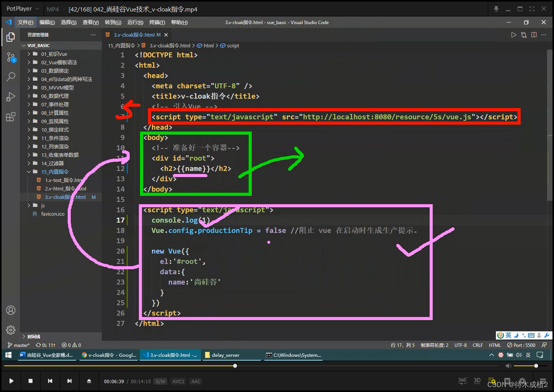Open the Explorer view in the activity bar

[11, 37]
